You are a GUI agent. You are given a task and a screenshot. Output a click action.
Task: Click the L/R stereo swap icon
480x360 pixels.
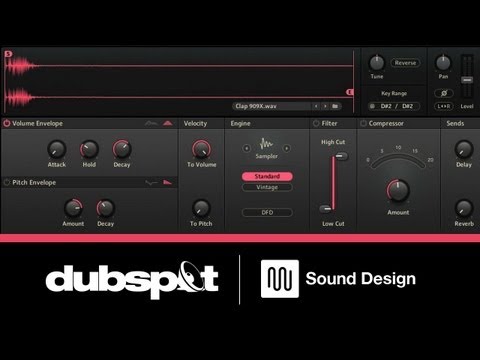tap(444, 106)
